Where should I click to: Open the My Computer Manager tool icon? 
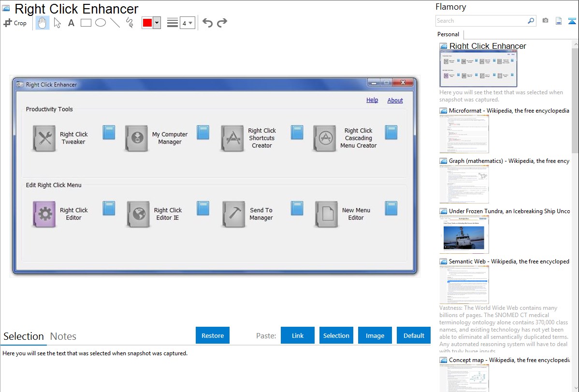(137, 138)
